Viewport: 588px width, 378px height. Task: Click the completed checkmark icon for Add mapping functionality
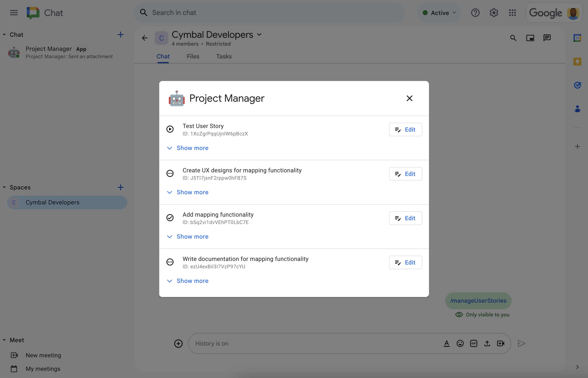tap(171, 217)
